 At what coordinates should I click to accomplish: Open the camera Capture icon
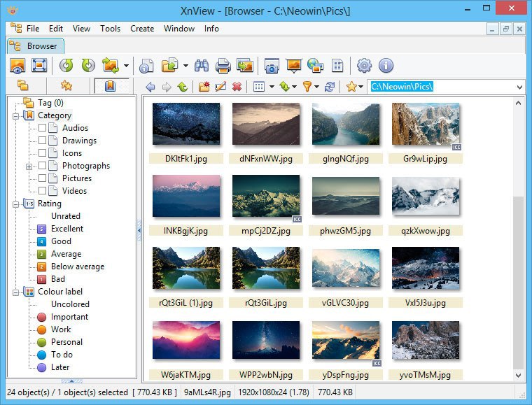tap(272, 66)
